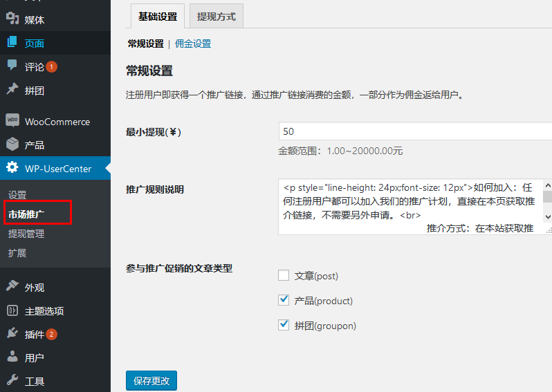
Task: Click the textarea scrollbar up arrow
Action: pyautogui.click(x=547, y=185)
